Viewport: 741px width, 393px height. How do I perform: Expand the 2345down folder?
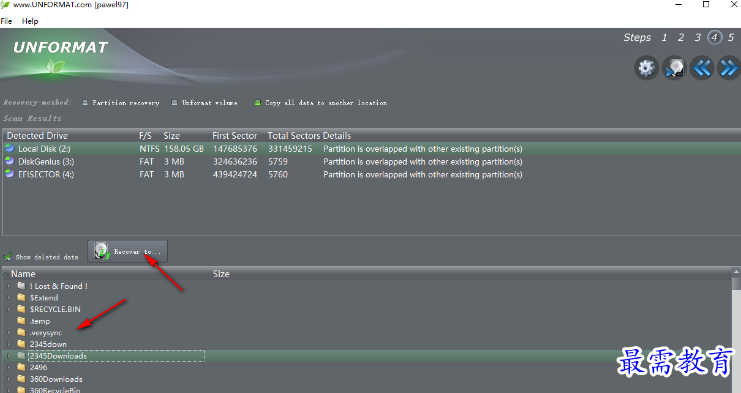click(x=9, y=344)
